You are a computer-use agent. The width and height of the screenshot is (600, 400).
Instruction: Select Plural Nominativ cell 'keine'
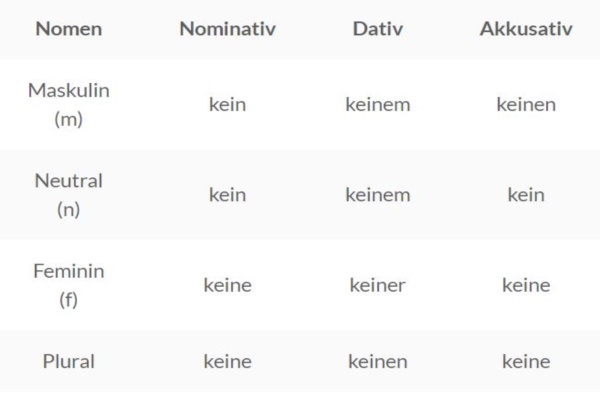point(227,361)
